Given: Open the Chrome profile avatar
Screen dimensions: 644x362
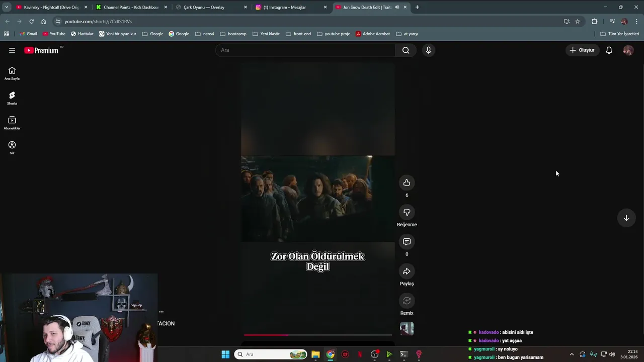Looking at the screenshot, I should [x=624, y=21].
